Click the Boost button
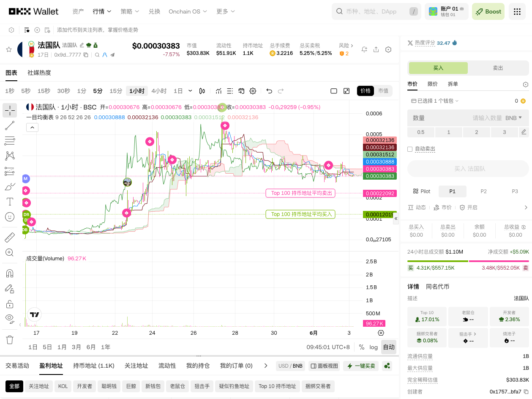 (488, 11)
